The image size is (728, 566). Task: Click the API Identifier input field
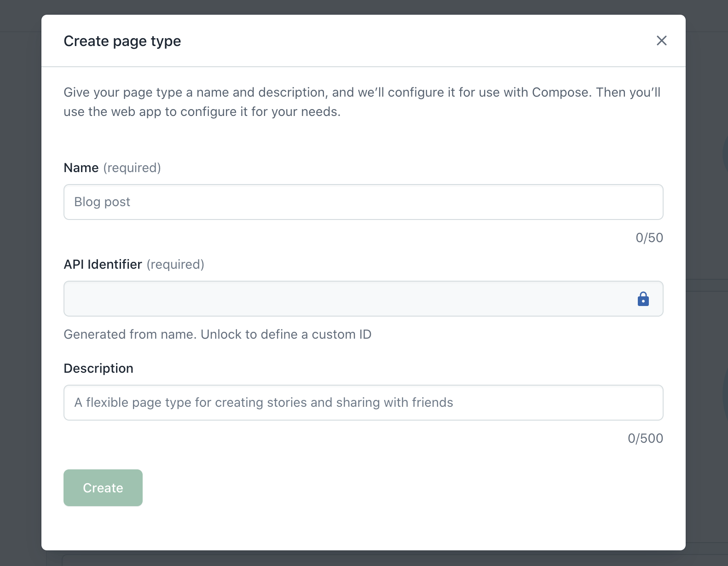[x=363, y=299]
